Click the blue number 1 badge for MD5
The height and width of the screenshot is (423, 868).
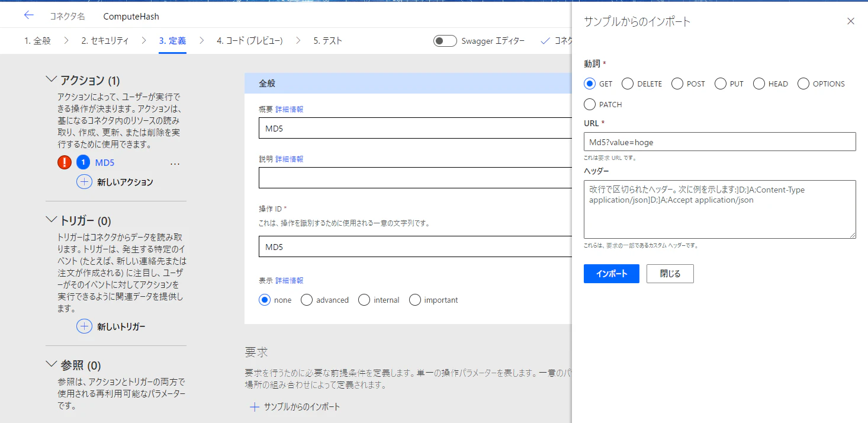tap(83, 162)
